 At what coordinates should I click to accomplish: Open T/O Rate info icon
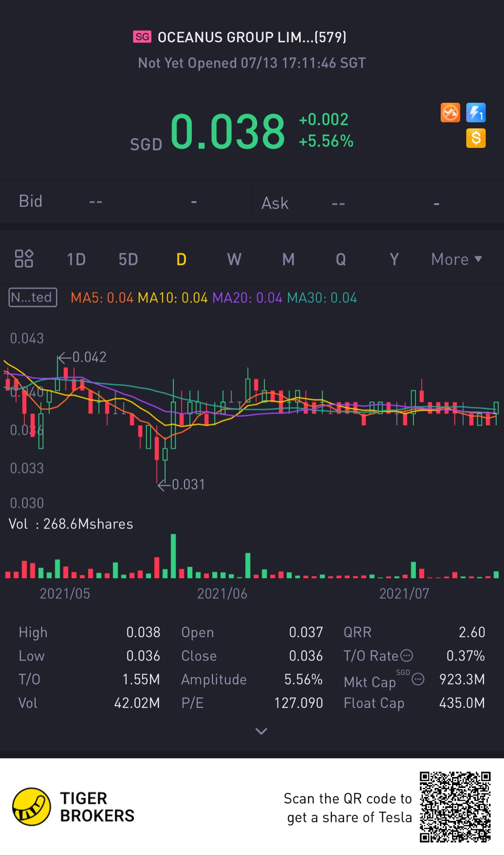(x=406, y=656)
